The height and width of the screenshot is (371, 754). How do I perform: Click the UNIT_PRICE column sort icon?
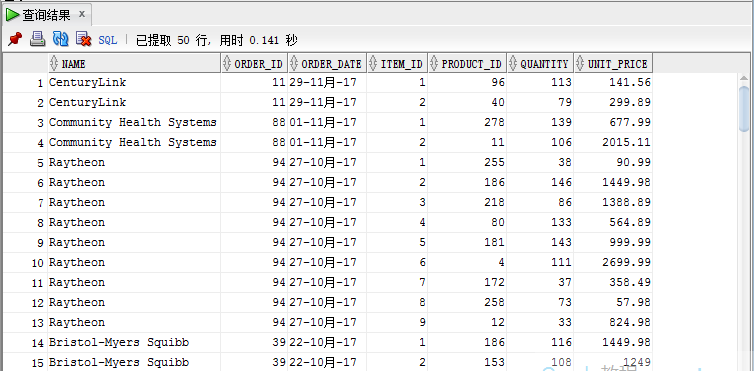pos(581,63)
